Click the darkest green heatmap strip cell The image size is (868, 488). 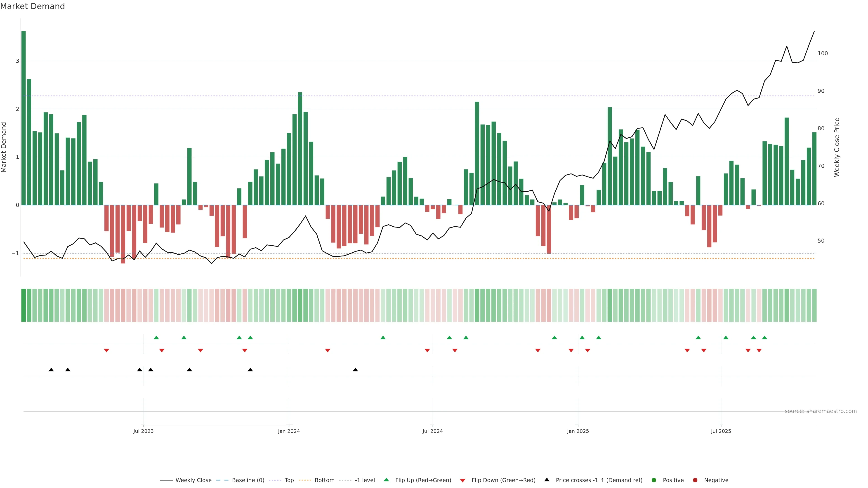coord(24,305)
